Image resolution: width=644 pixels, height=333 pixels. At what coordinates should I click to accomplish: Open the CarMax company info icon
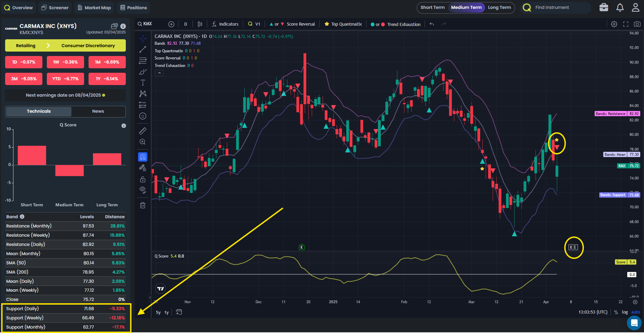(123, 26)
